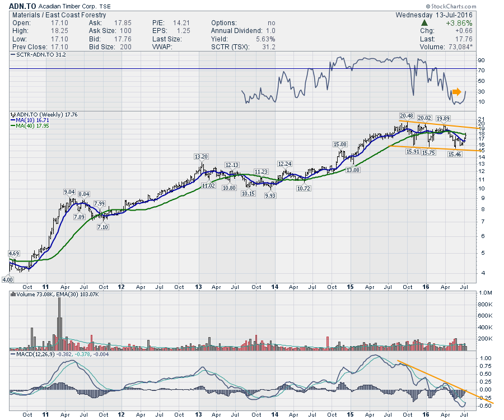
Task: Click the High 18.25 value
Action: coord(59,31)
